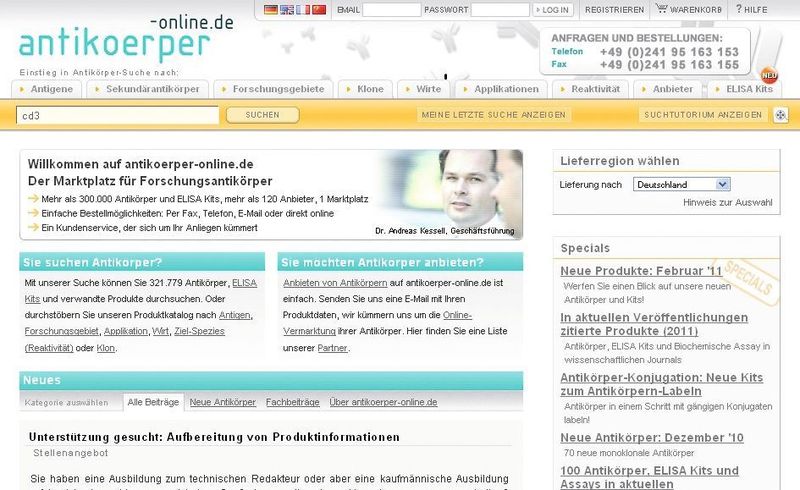Image resolution: width=800 pixels, height=490 pixels.
Task: Open the Registrieren link
Action: coord(614,10)
